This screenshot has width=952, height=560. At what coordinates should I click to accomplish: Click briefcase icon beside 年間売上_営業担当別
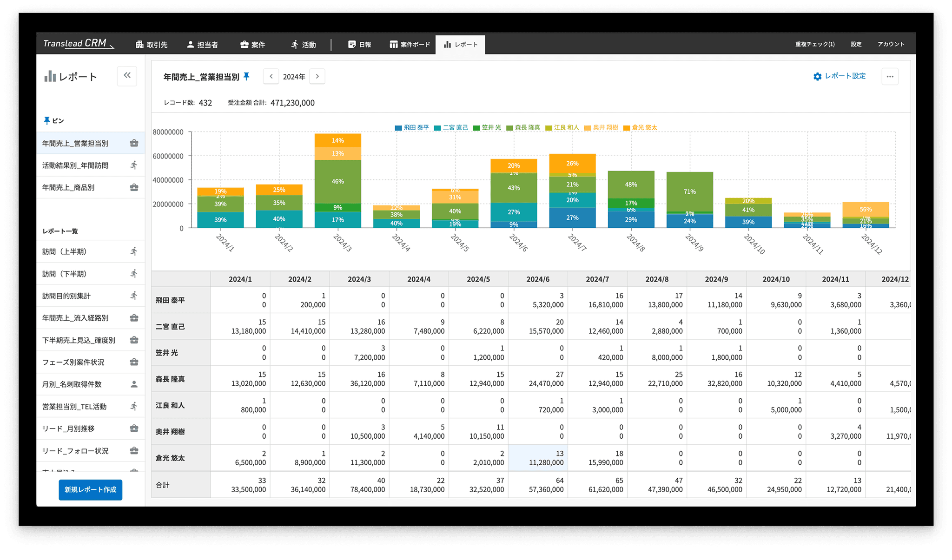point(134,143)
